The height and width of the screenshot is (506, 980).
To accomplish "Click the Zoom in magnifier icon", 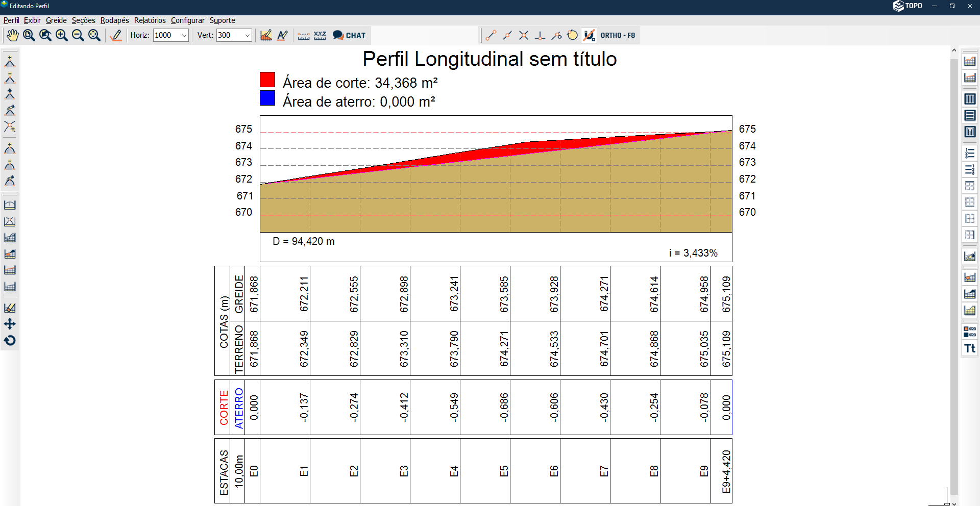I will point(62,35).
